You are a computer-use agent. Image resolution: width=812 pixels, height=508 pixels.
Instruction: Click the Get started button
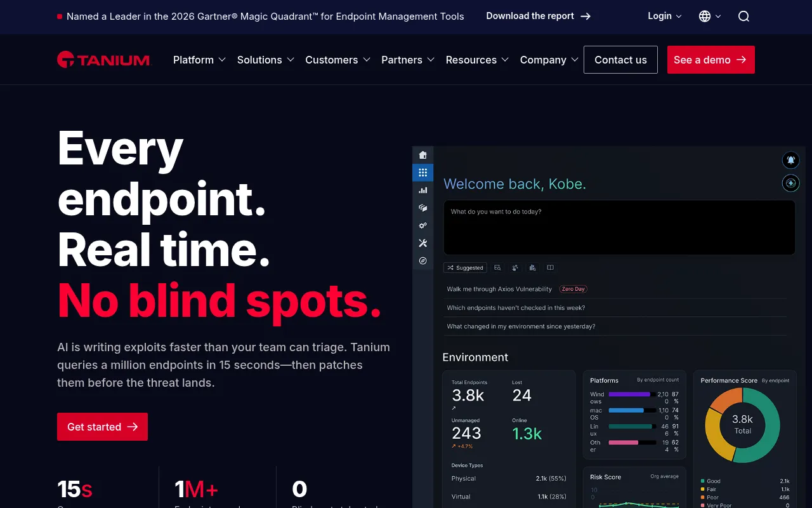coord(102,427)
